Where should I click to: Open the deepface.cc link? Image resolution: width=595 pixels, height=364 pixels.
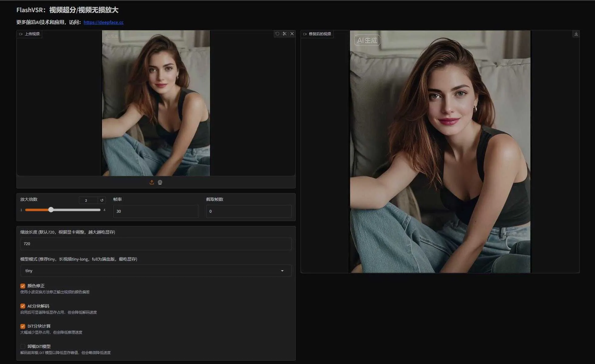(x=104, y=22)
